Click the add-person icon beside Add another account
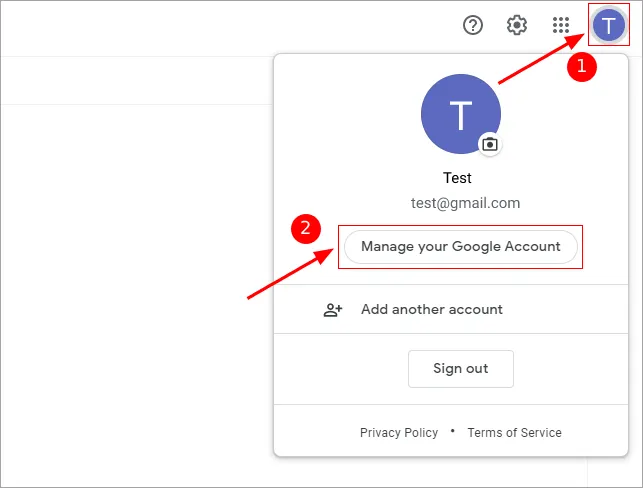The width and height of the screenshot is (643, 488). (333, 310)
